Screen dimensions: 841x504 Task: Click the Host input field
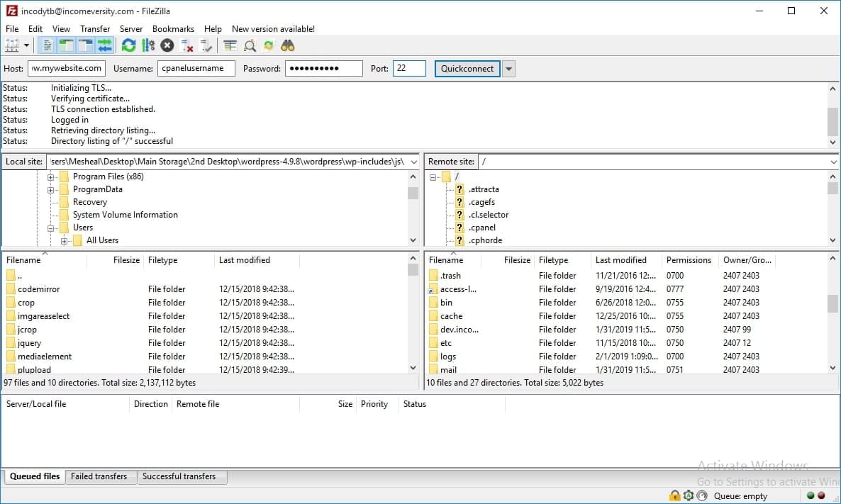(x=67, y=69)
